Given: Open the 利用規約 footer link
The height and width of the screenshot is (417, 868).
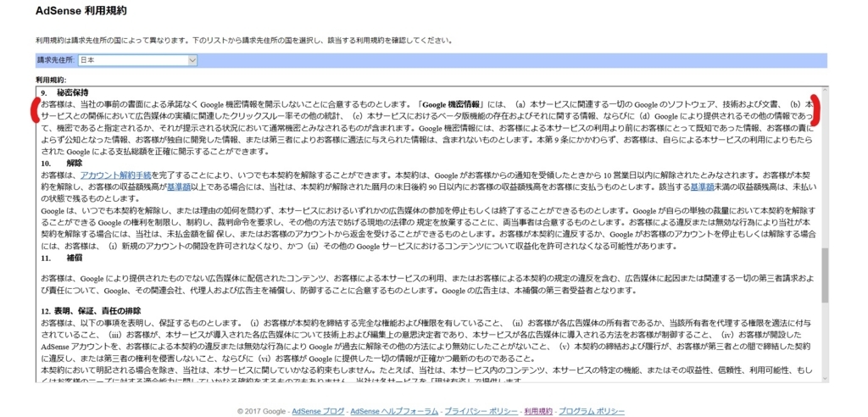Looking at the screenshot, I should point(538,411).
